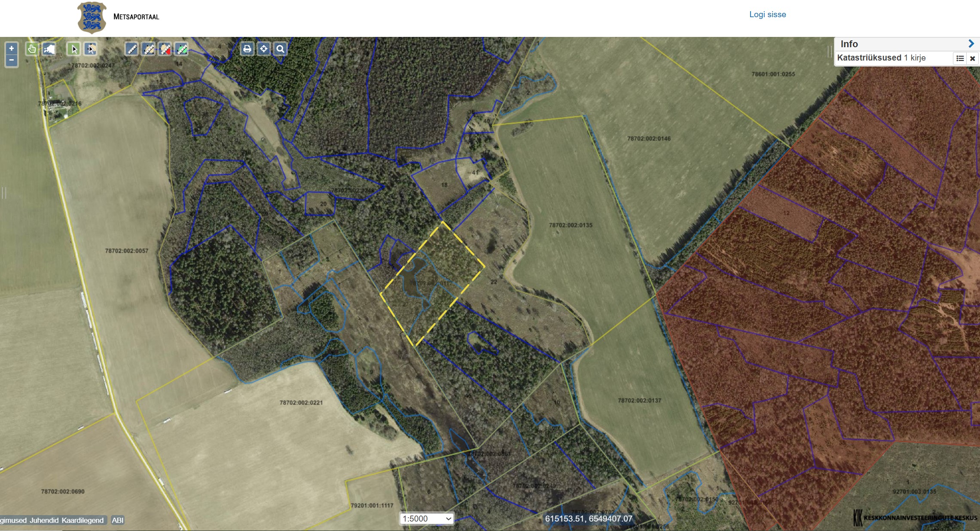The image size is (980, 531).
Task: Zoom out with the minus button
Action: pos(12,60)
